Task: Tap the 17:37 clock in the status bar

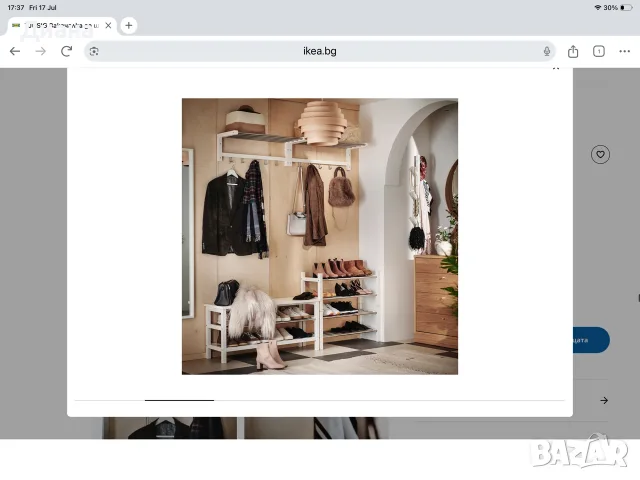Action: click(x=16, y=7)
